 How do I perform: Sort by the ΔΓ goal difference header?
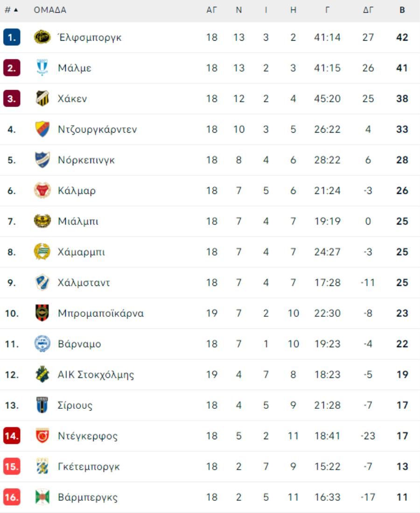coord(368,10)
